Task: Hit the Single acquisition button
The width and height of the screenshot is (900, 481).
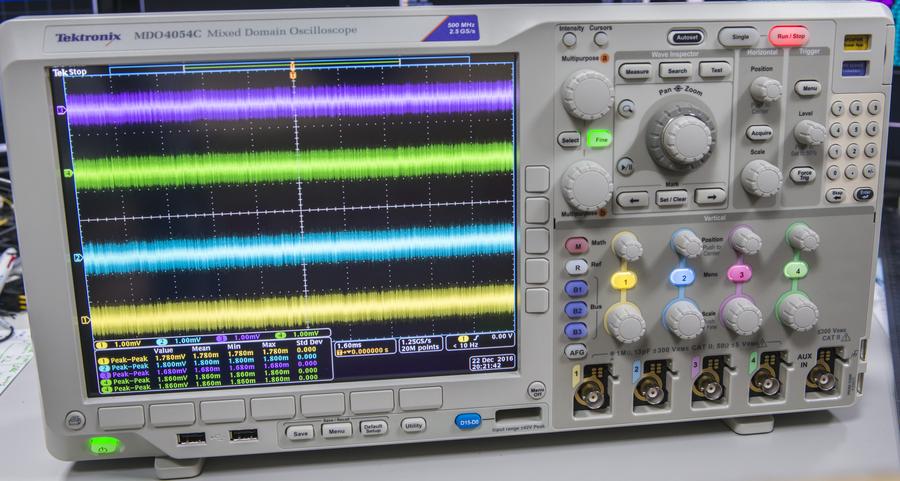Action: tap(739, 37)
